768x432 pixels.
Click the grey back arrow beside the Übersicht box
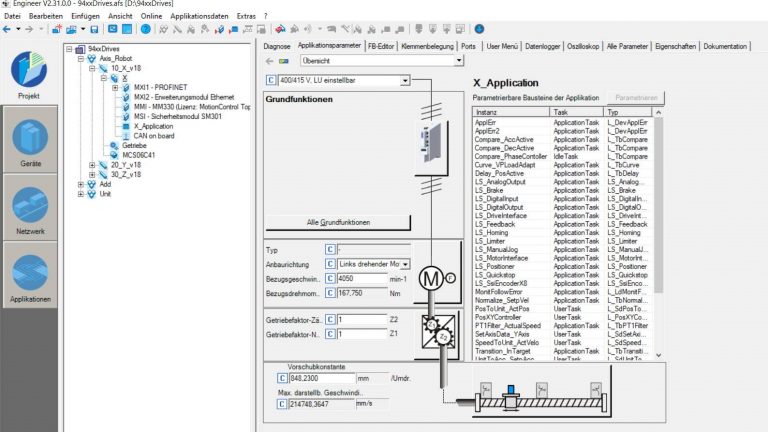(269, 61)
